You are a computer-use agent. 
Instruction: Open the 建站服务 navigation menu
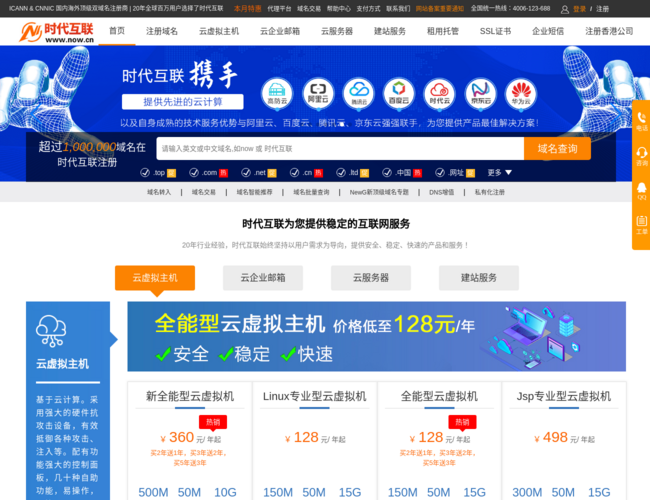[390, 31]
